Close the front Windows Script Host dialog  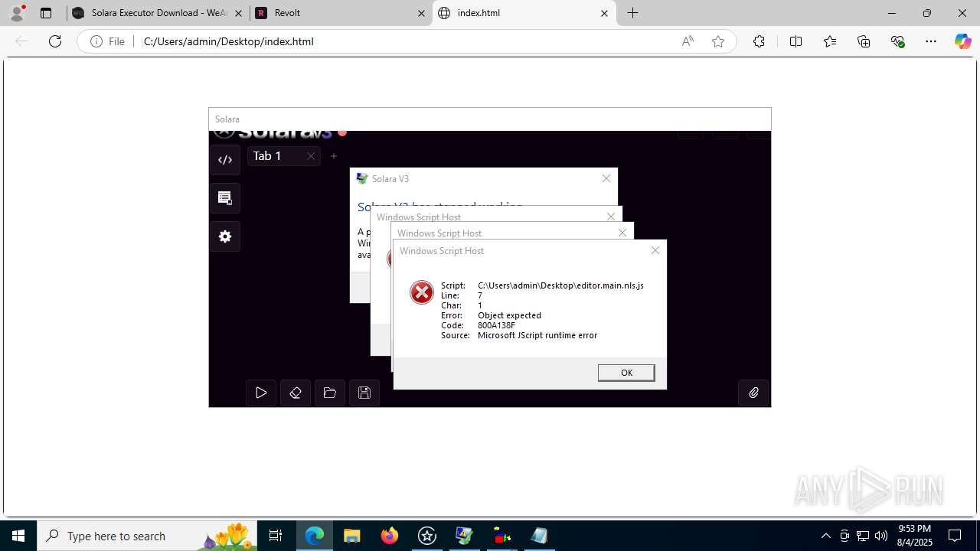pyautogui.click(x=655, y=250)
